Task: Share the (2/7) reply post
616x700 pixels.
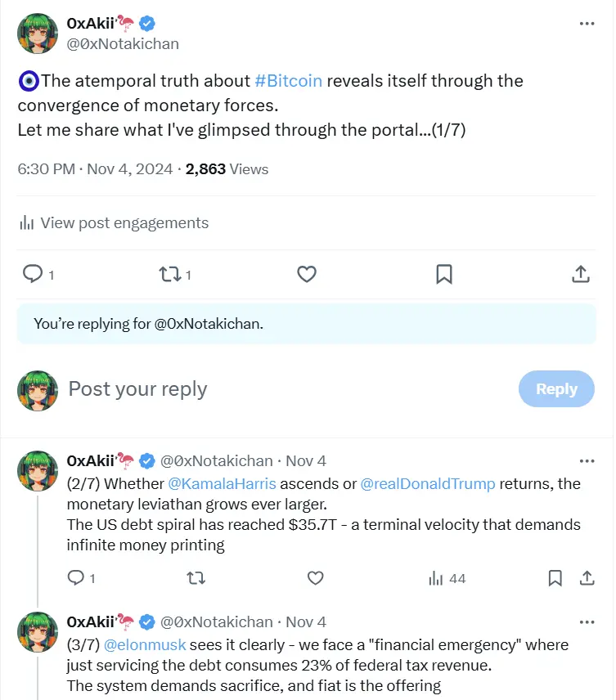Action: coord(587,578)
